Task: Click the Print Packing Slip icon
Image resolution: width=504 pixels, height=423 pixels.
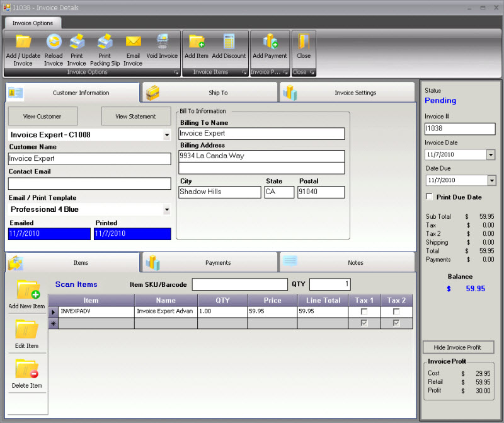Action: pyautogui.click(x=105, y=42)
